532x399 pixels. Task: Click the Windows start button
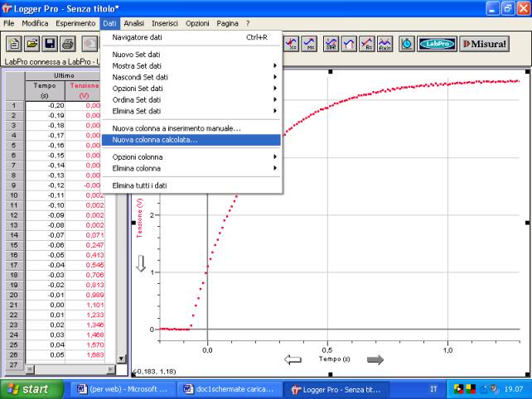pyautogui.click(x=30, y=388)
